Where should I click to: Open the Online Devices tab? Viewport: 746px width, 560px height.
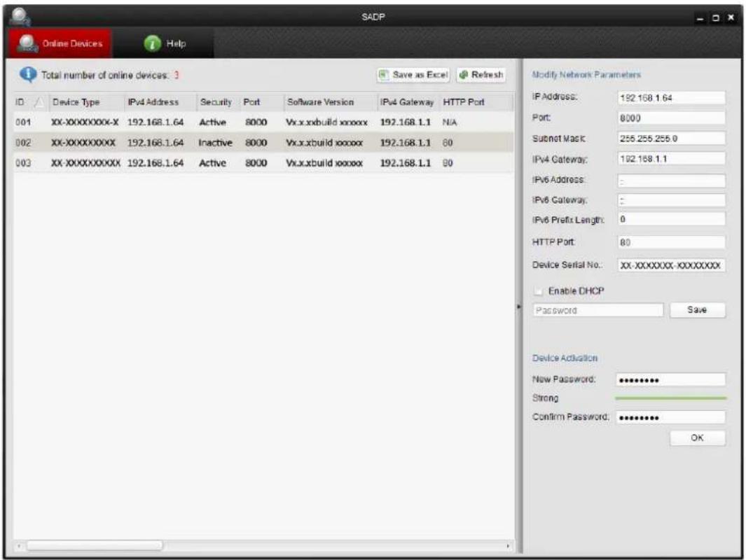tap(60, 43)
